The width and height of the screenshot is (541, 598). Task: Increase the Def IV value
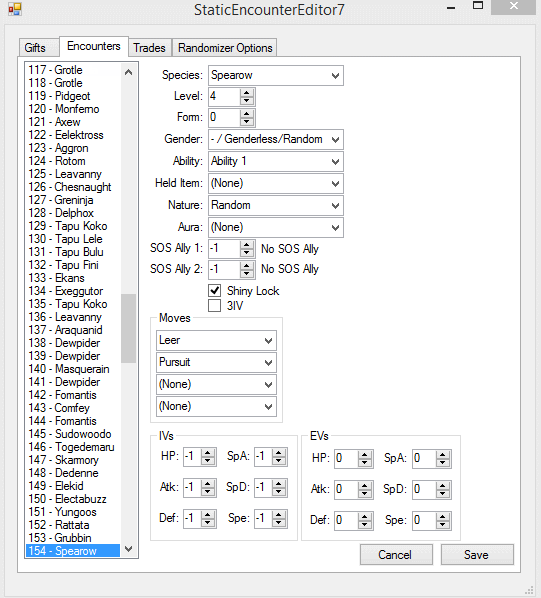tap(208, 515)
